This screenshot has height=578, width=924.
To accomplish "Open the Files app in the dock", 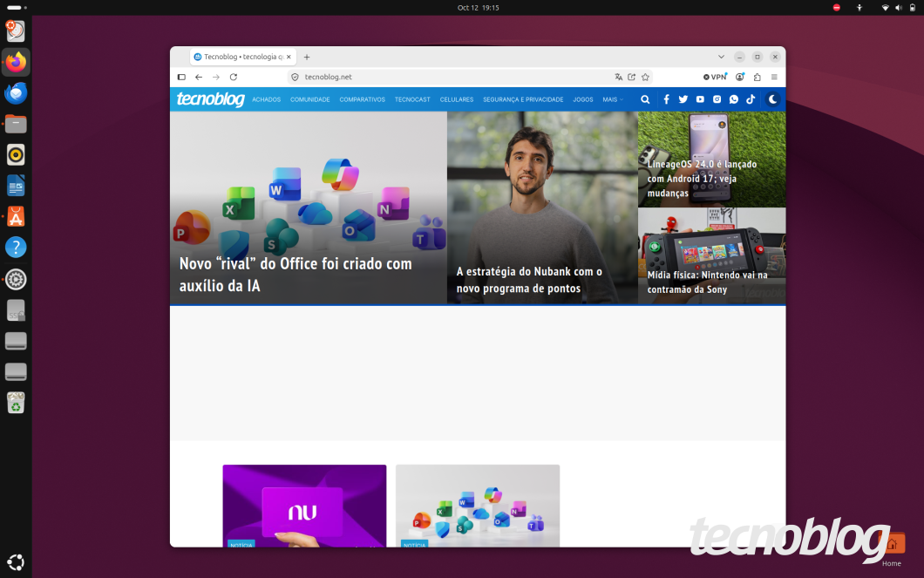I will point(16,124).
